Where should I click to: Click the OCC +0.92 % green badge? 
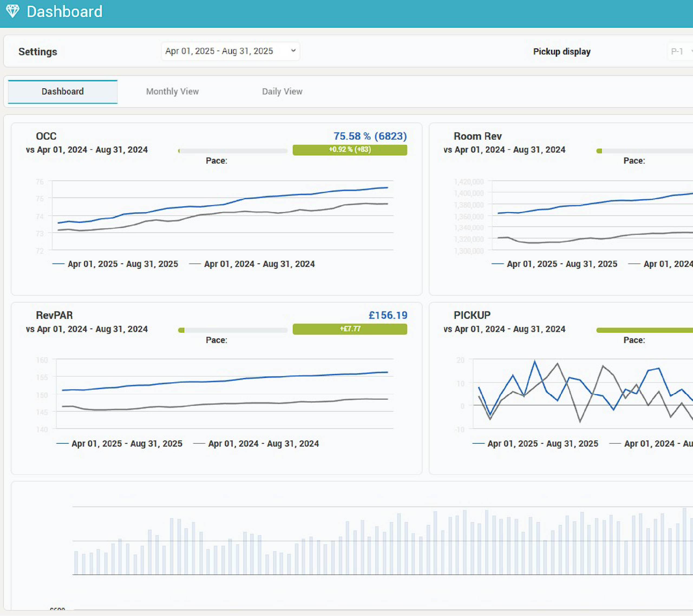pos(350,150)
